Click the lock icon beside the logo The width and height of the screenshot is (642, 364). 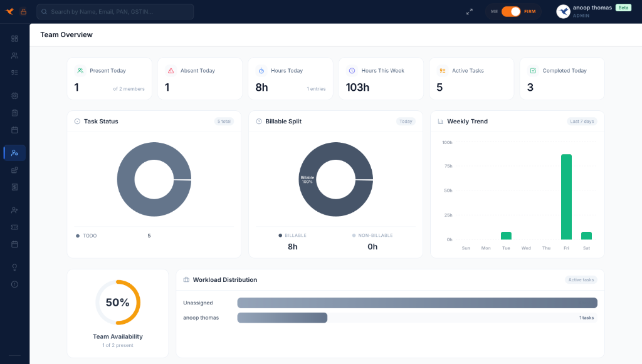tap(23, 11)
